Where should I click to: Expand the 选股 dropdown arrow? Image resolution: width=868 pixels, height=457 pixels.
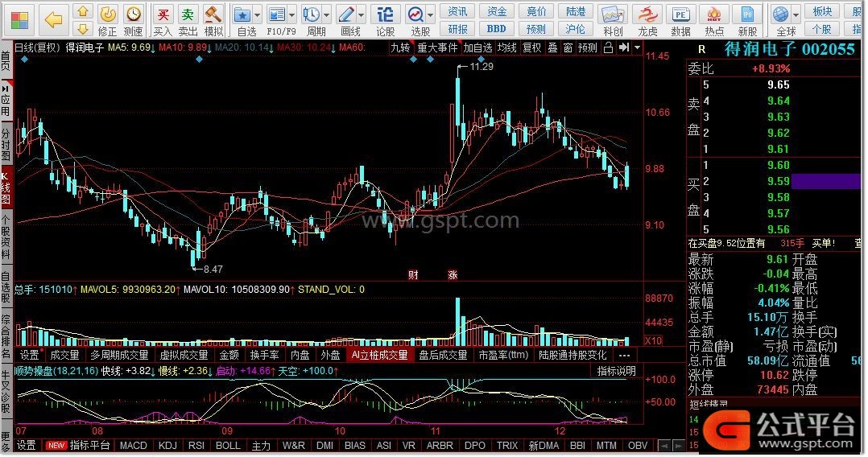click(x=431, y=15)
